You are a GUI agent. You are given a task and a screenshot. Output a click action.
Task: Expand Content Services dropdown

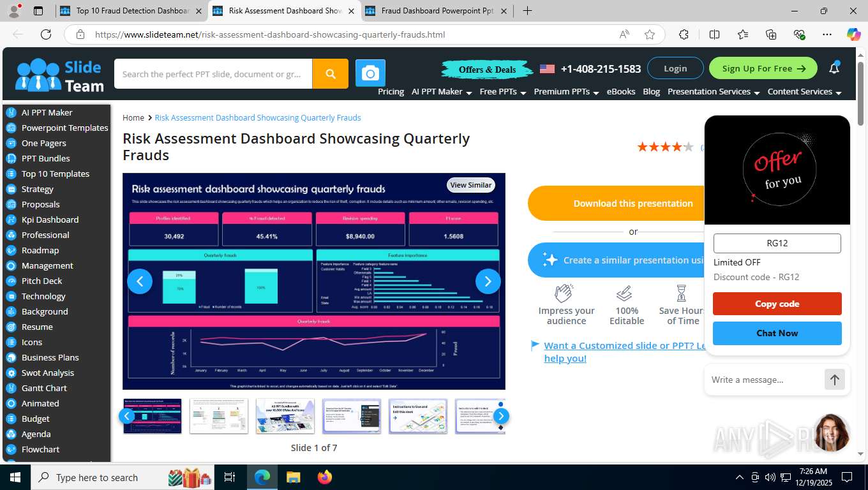coord(804,92)
